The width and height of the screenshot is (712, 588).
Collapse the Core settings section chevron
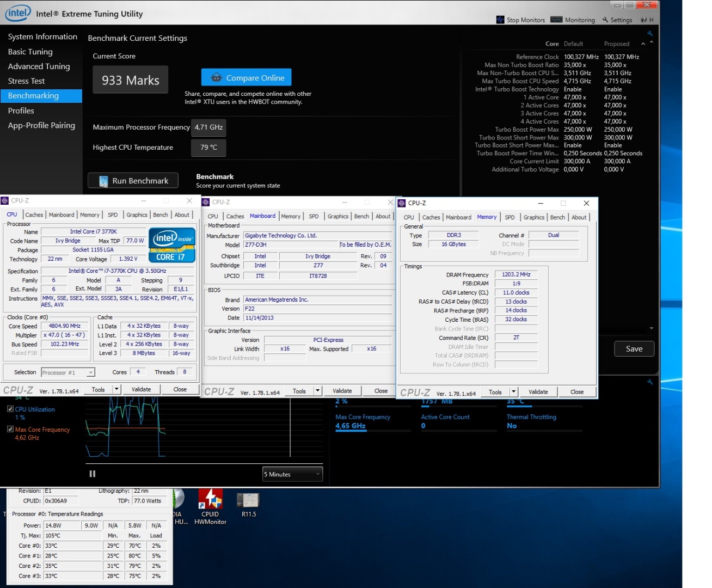[643, 44]
